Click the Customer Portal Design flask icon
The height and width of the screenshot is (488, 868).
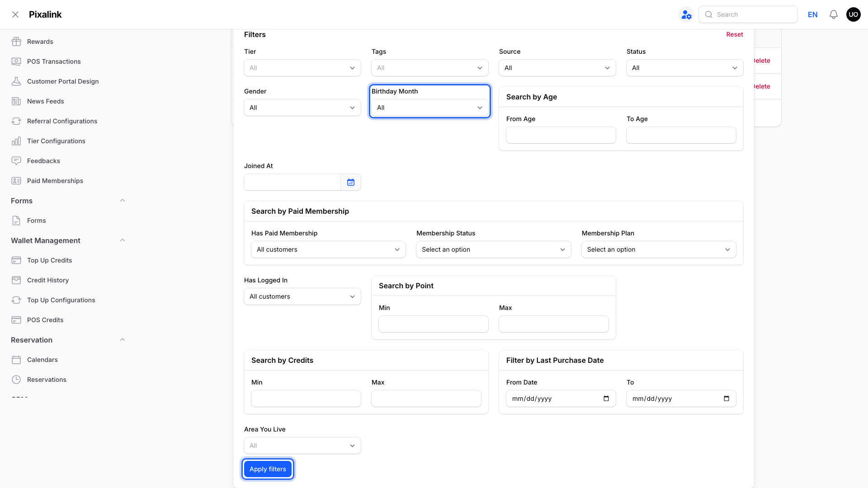click(16, 81)
